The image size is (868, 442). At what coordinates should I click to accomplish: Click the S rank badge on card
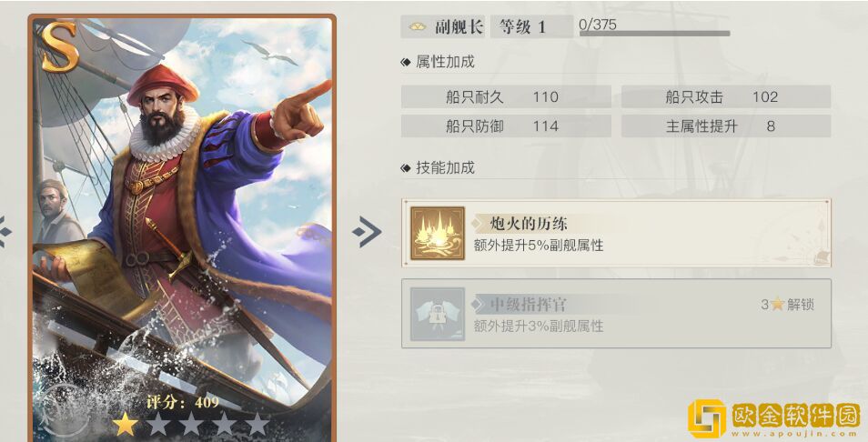[x=58, y=48]
